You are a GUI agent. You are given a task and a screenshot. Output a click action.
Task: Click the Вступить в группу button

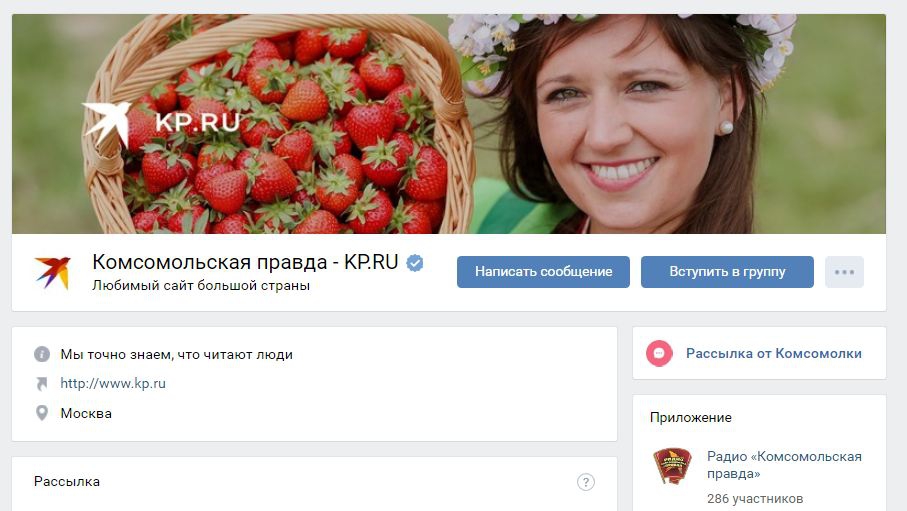[727, 272]
